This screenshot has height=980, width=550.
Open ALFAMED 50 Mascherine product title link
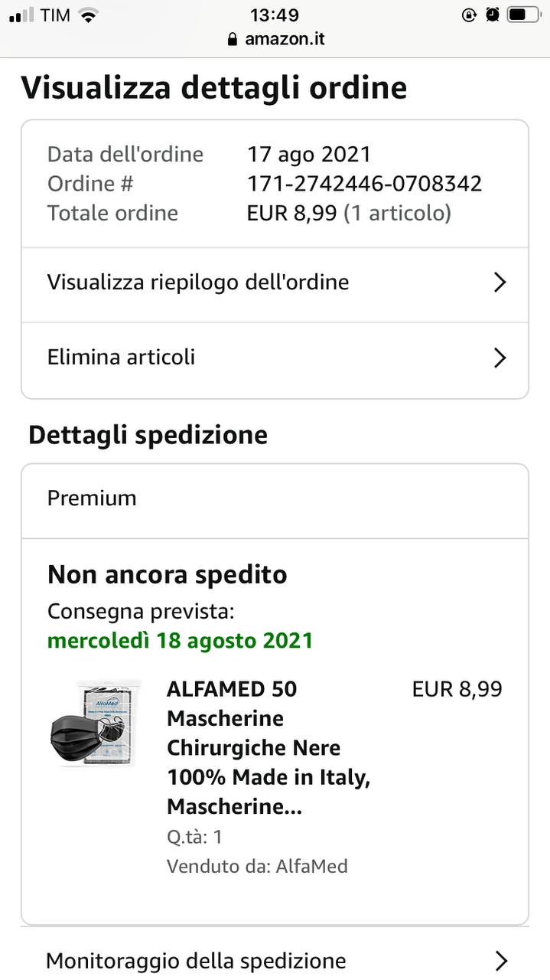click(268, 748)
